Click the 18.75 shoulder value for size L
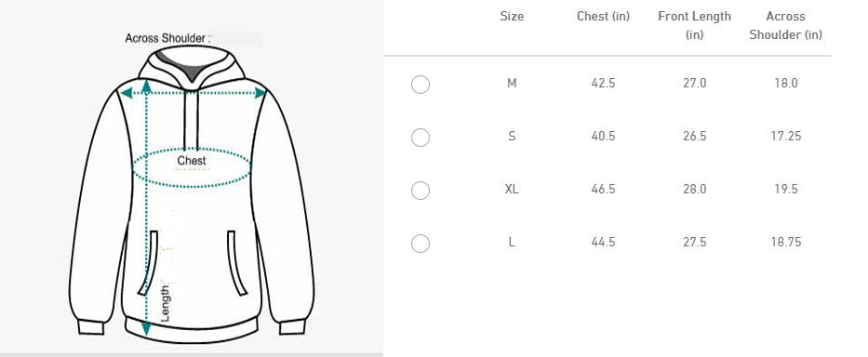 785,242
